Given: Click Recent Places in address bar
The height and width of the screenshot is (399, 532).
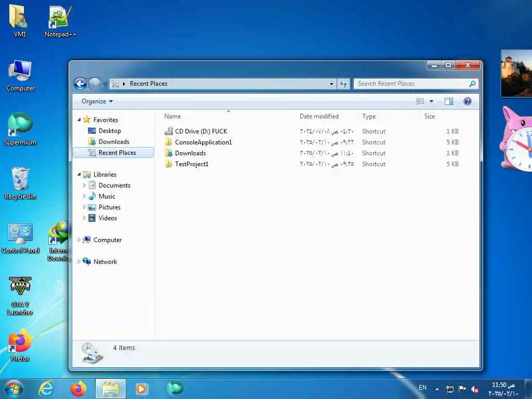Looking at the screenshot, I should (x=148, y=84).
